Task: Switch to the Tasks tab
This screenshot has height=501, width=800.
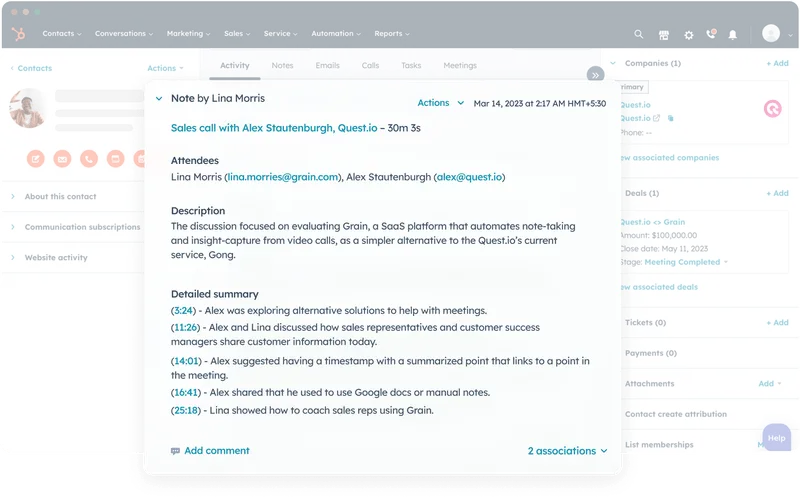Action: (411, 65)
